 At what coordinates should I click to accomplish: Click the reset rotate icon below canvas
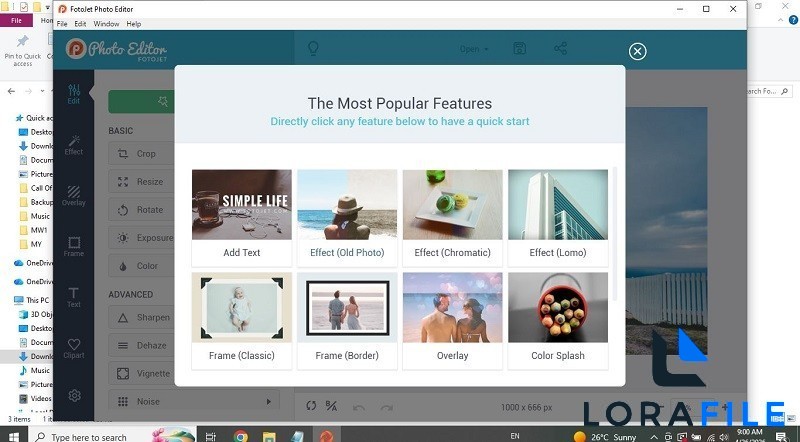tap(311, 406)
